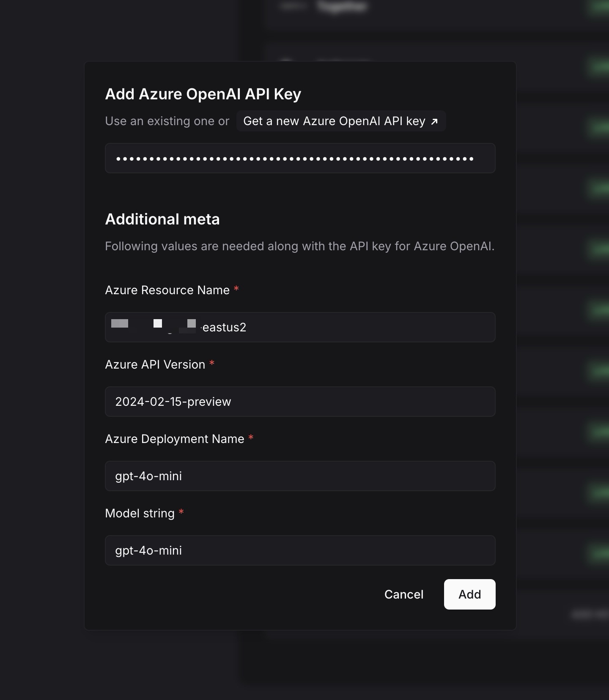
Task: Click the Add button
Action: [x=470, y=594]
